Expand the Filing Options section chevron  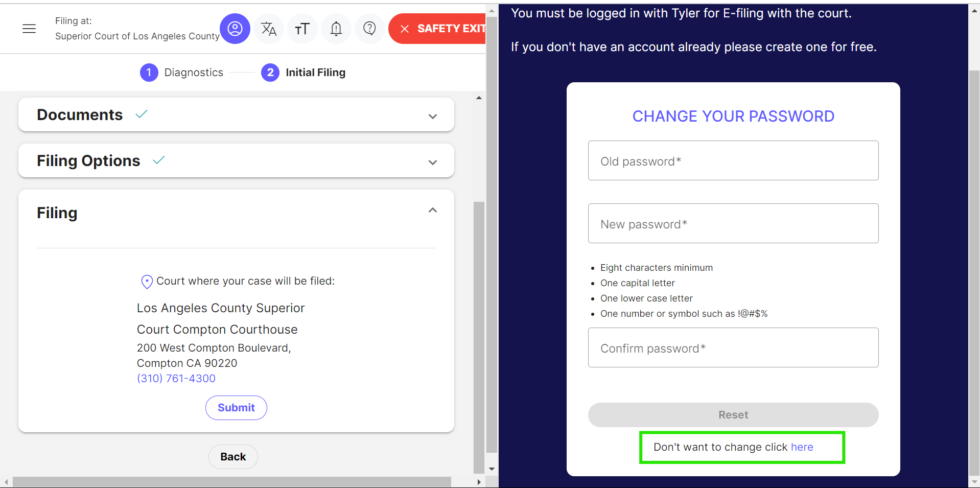tap(433, 162)
